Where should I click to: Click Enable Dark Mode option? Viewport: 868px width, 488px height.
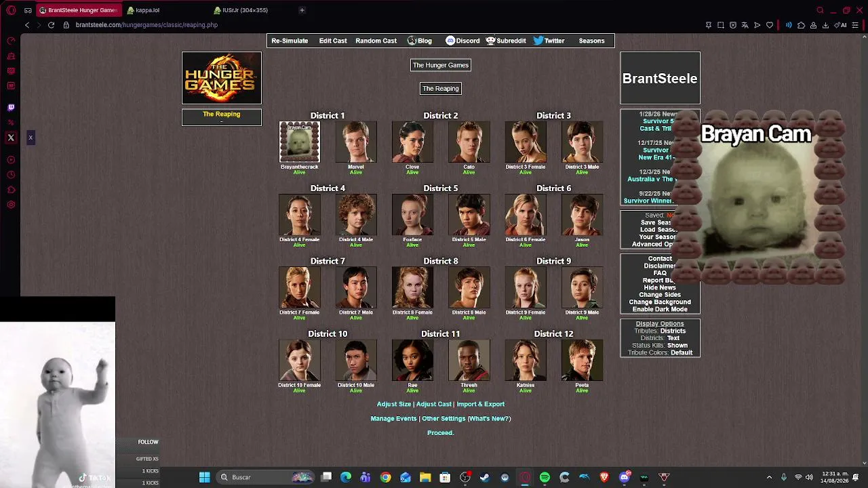(x=660, y=309)
